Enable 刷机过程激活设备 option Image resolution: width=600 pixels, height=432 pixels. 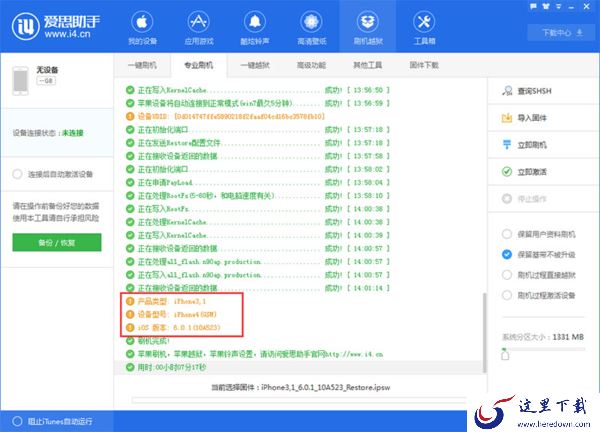click(x=539, y=295)
